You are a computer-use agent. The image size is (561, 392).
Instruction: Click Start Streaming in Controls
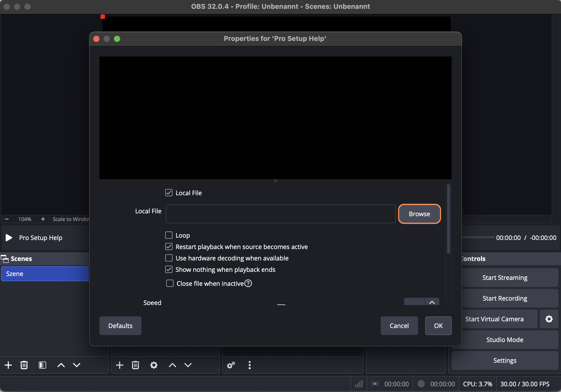(505, 278)
